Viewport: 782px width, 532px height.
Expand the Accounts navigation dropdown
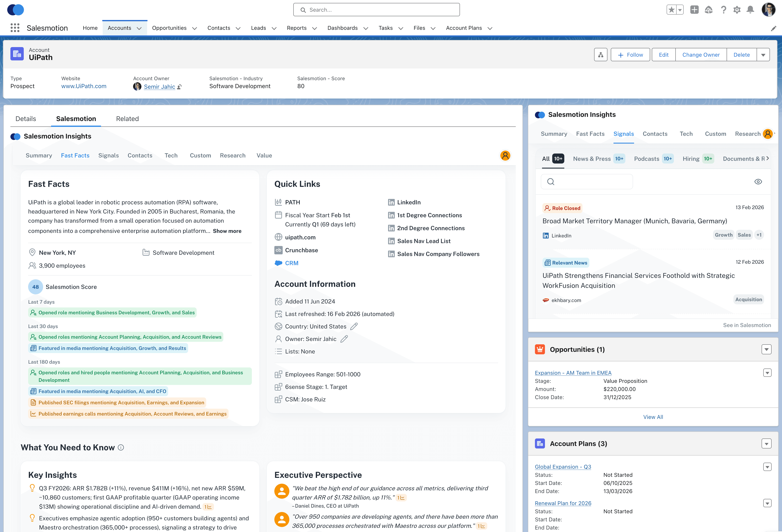139,28
